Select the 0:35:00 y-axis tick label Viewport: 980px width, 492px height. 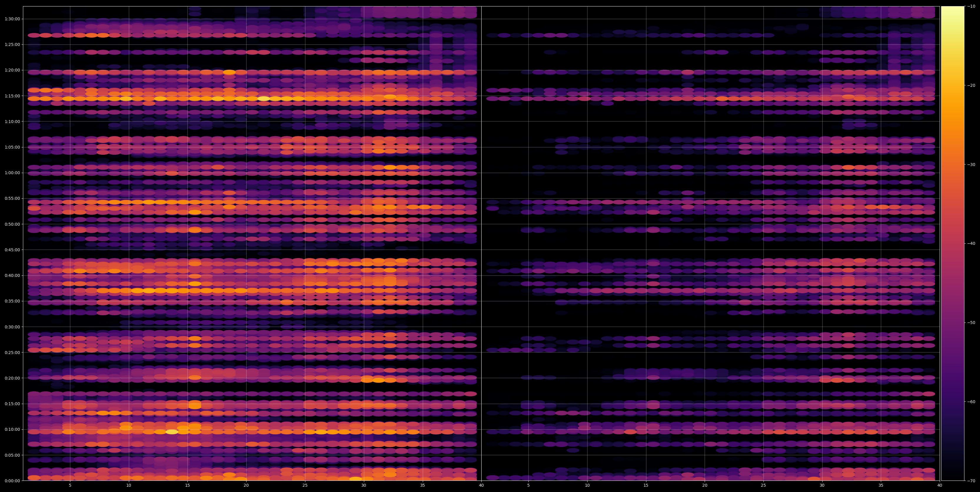12,301
